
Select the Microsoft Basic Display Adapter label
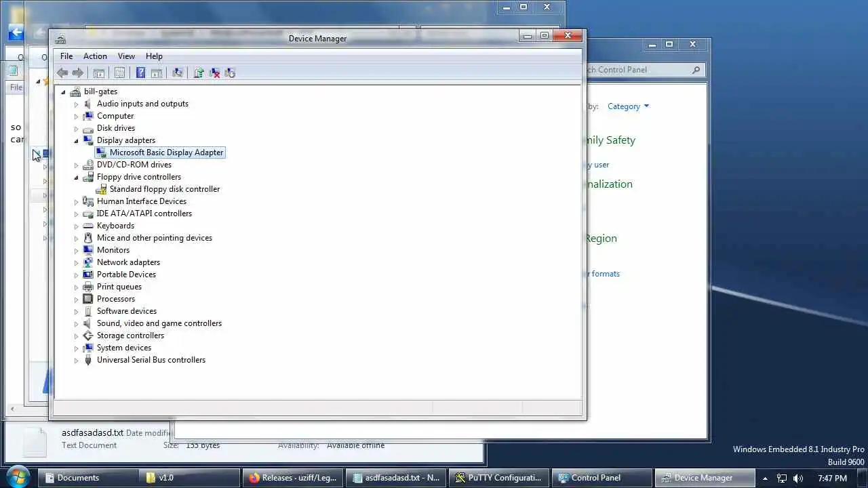(166, 152)
